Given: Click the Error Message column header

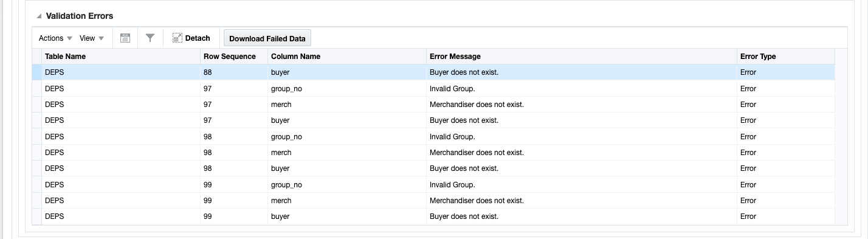Looking at the screenshot, I should [x=582, y=57].
